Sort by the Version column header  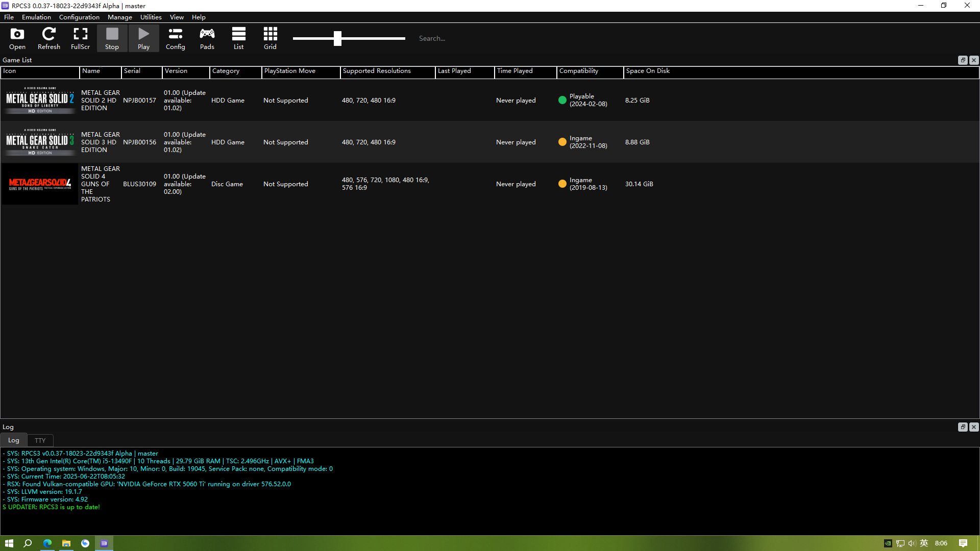point(186,71)
